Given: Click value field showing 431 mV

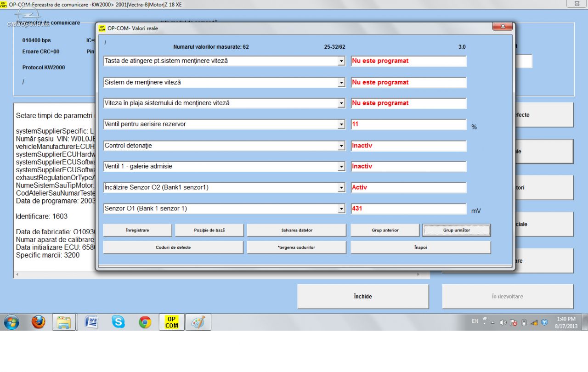Looking at the screenshot, I should (x=408, y=209).
